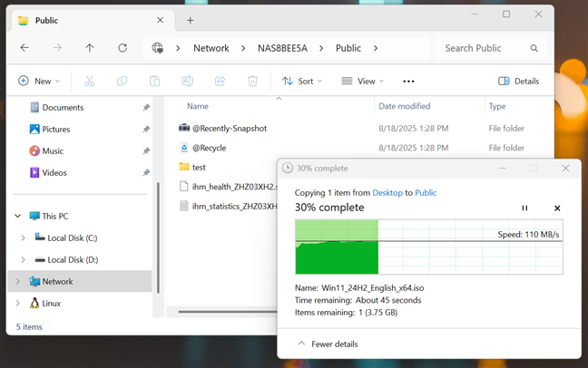Cancel the copy with the X button
Viewport: 588px width, 368px height.
click(x=557, y=208)
